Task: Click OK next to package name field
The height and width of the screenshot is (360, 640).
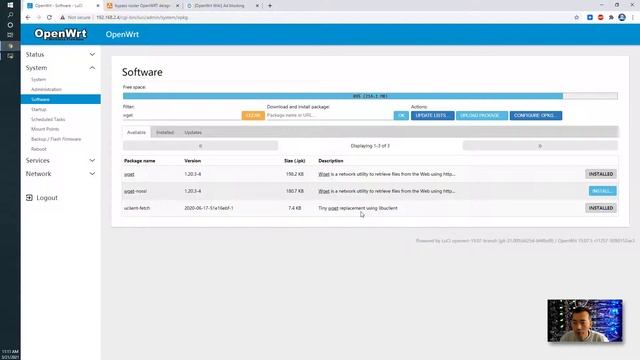Action: point(401,116)
